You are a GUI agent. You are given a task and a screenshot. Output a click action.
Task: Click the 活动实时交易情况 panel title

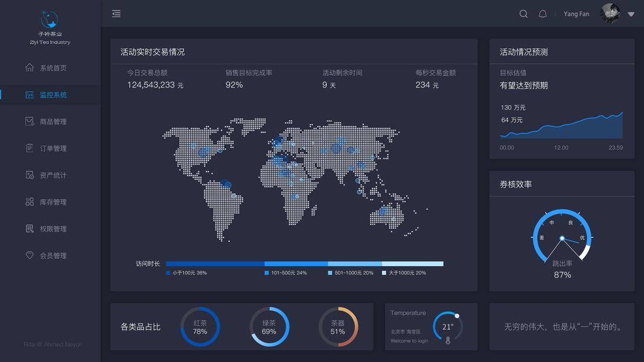coord(152,52)
